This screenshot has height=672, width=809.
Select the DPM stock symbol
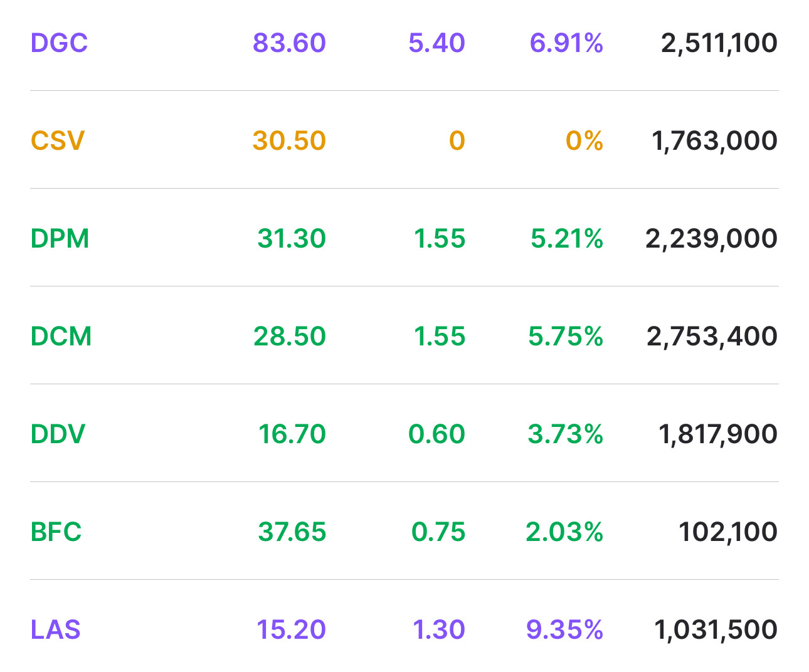point(60,239)
